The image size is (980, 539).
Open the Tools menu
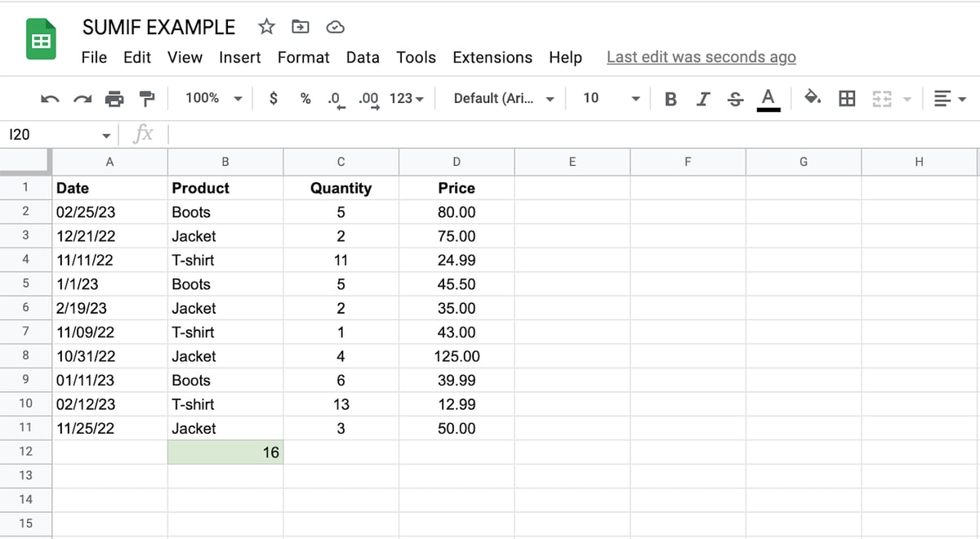point(416,58)
